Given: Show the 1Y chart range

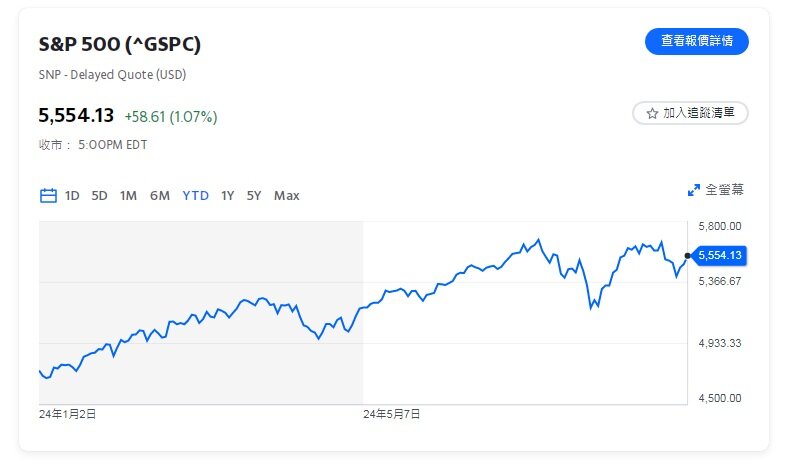Looking at the screenshot, I should click(x=228, y=196).
